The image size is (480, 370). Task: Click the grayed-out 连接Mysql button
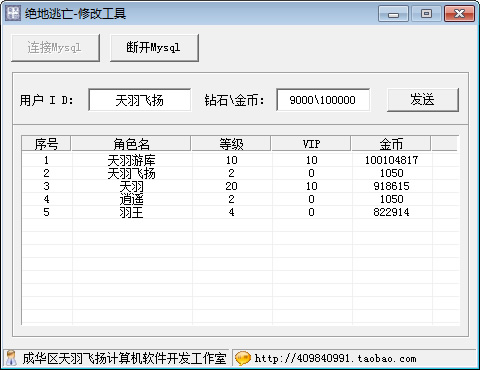pyautogui.click(x=55, y=48)
